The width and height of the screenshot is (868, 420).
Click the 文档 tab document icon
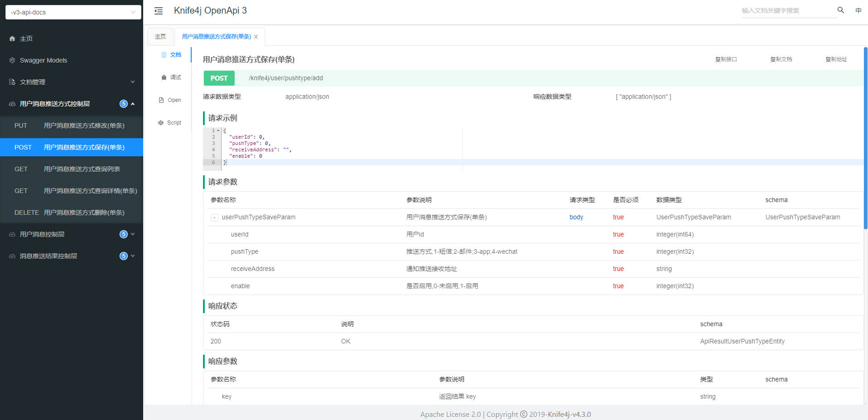click(164, 55)
